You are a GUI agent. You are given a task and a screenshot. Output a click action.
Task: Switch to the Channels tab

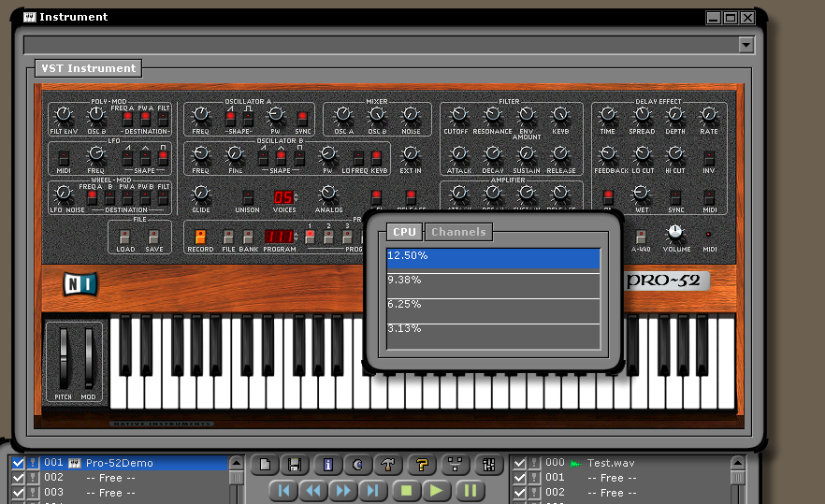pyautogui.click(x=458, y=232)
